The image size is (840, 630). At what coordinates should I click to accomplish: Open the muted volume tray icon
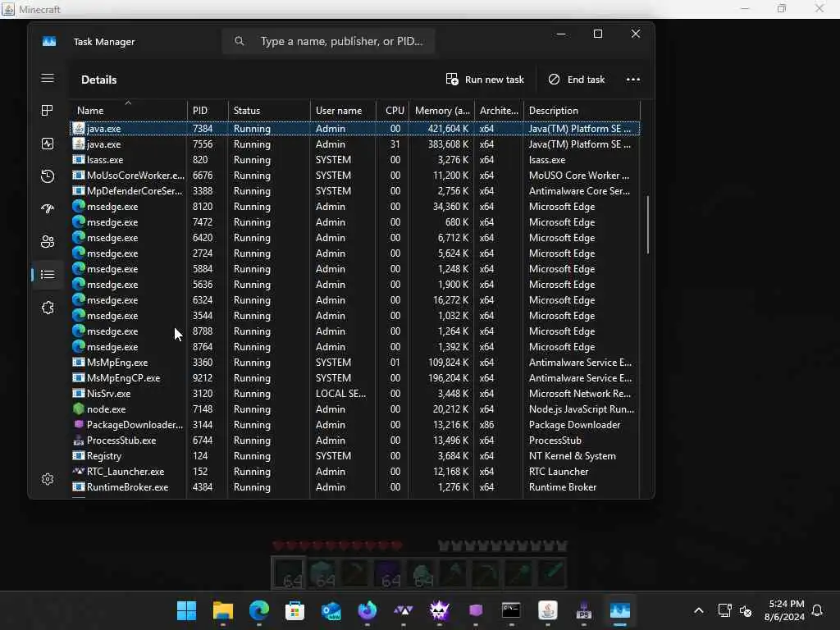(745, 610)
